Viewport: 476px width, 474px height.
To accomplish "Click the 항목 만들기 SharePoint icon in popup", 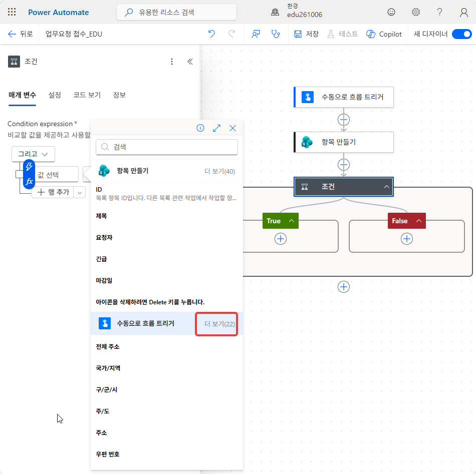I will point(104,171).
